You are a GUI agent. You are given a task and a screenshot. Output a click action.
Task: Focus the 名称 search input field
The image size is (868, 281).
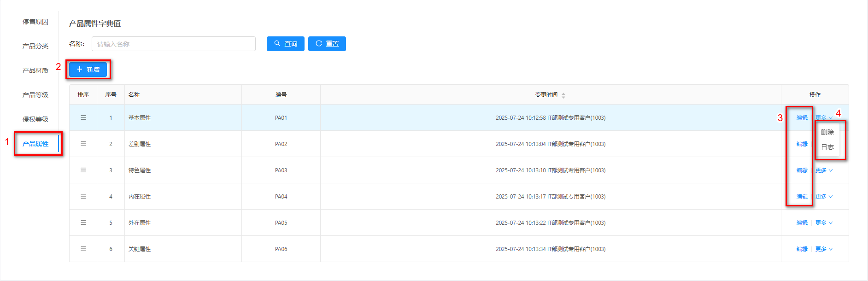pos(173,44)
